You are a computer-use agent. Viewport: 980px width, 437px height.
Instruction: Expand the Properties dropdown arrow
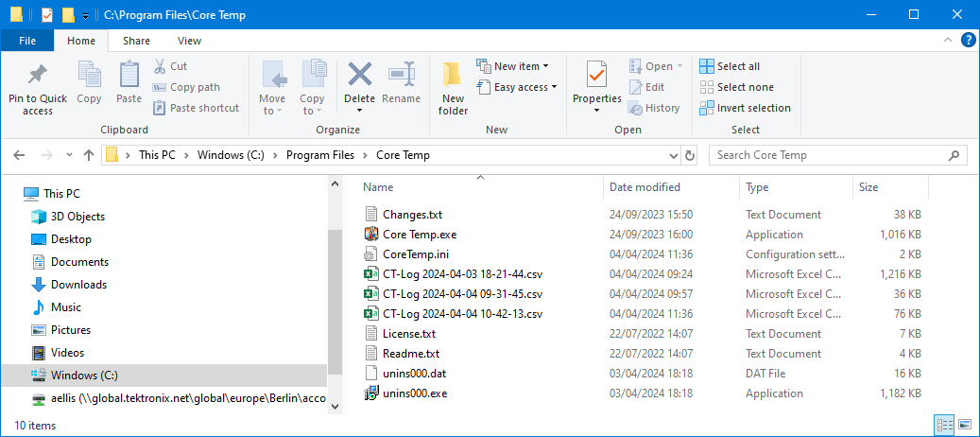[x=597, y=111]
